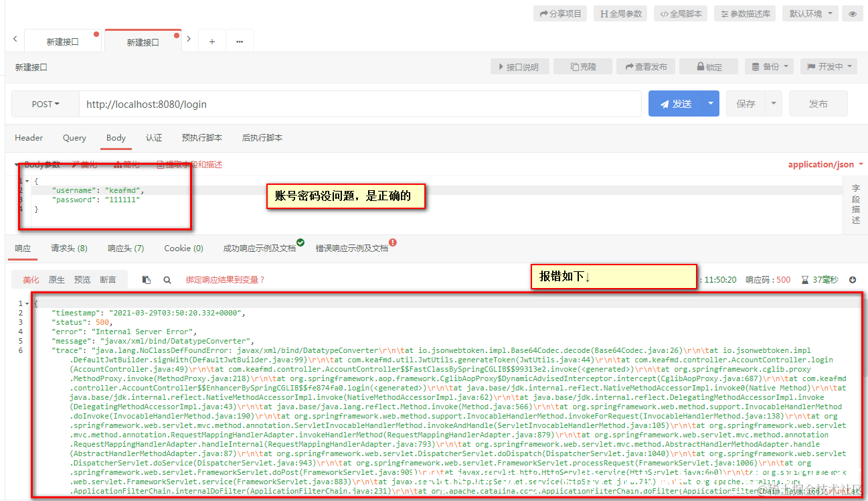Screen dimensions: 868x501
Task: Select the 断言 assertion view
Action: pos(108,280)
